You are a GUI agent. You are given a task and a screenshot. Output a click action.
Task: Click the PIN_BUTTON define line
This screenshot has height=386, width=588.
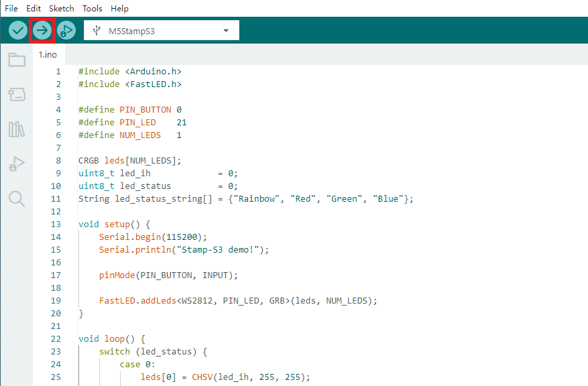point(130,109)
